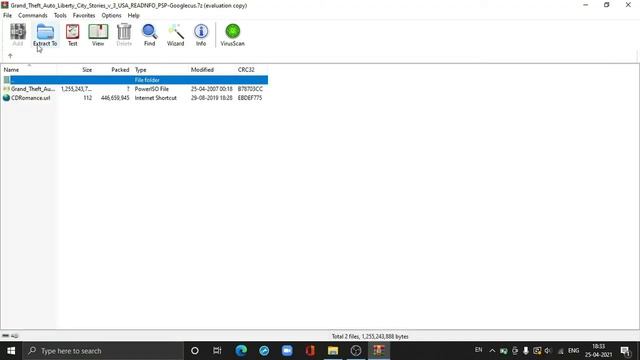
Task: Run the Test archive tool
Action: [x=72, y=35]
